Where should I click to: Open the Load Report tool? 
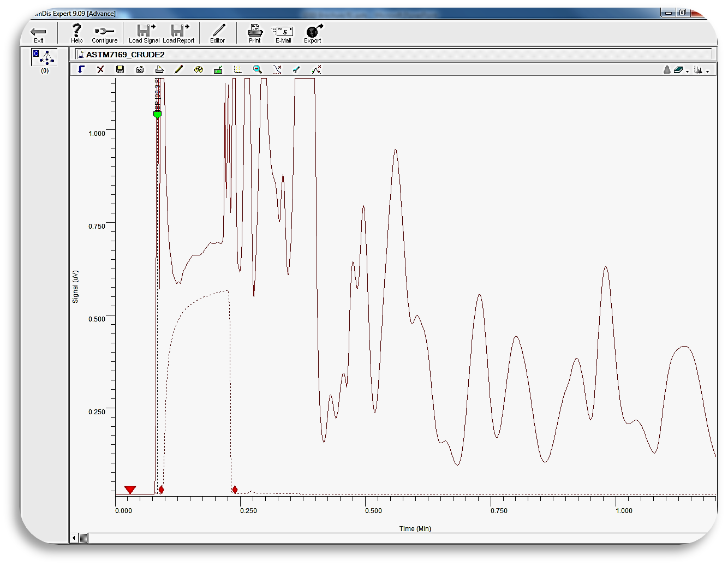point(178,33)
